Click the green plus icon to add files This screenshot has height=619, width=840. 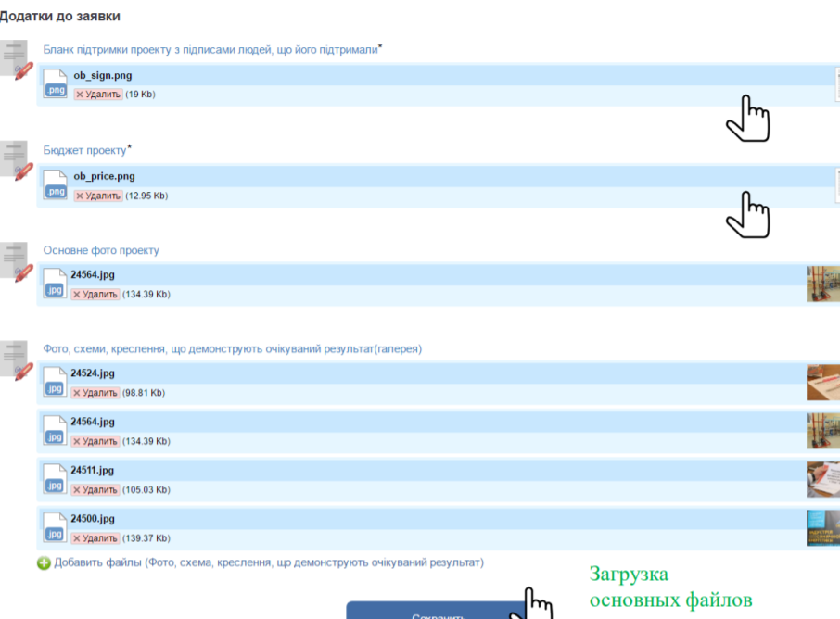pos(44,563)
